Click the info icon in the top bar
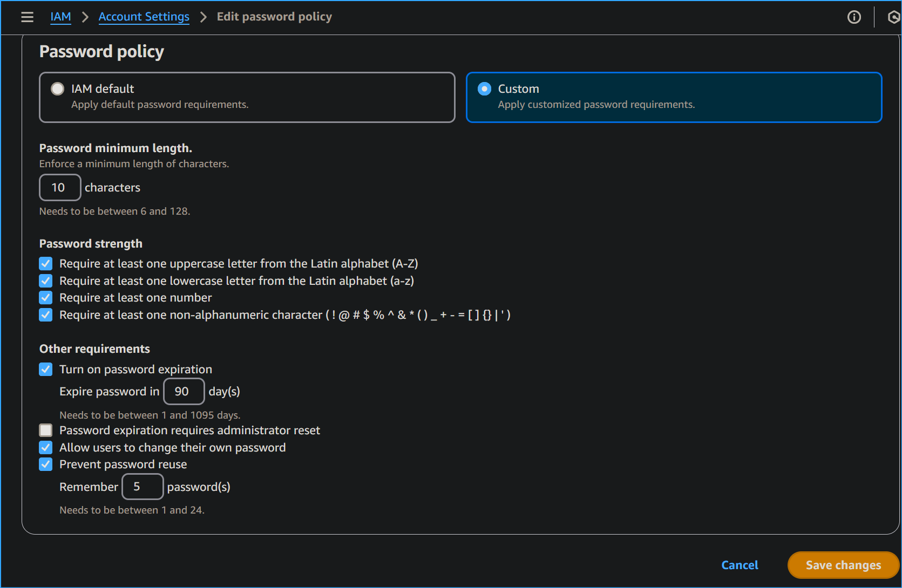This screenshot has height=588, width=902. pyautogui.click(x=854, y=17)
